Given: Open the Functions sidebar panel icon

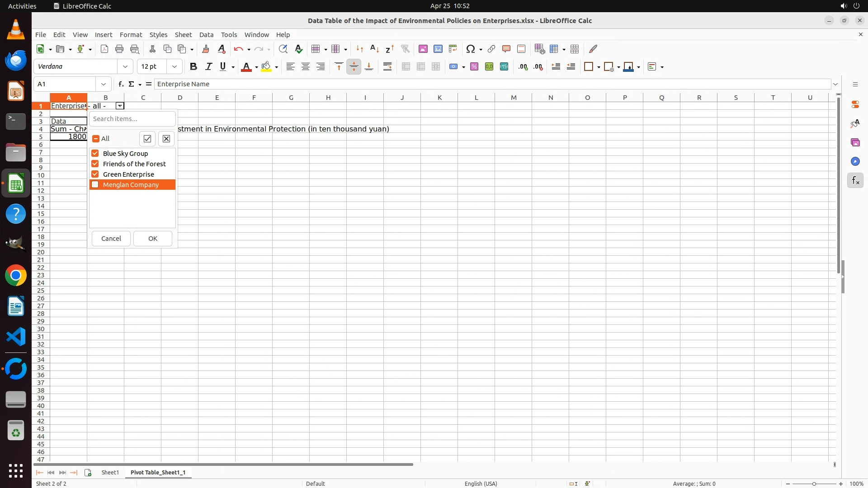Looking at the screenshot, I should pyautogui.click(x=855, y=181).
